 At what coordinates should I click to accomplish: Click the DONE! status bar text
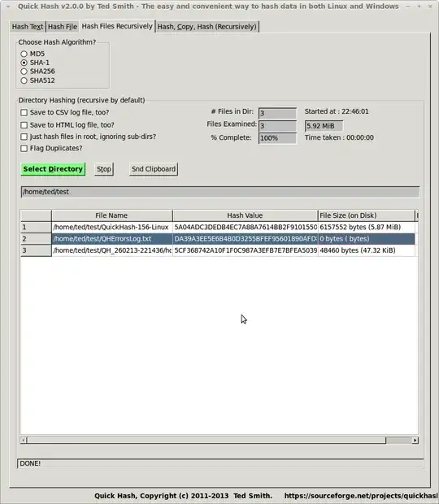coord(30,463)
